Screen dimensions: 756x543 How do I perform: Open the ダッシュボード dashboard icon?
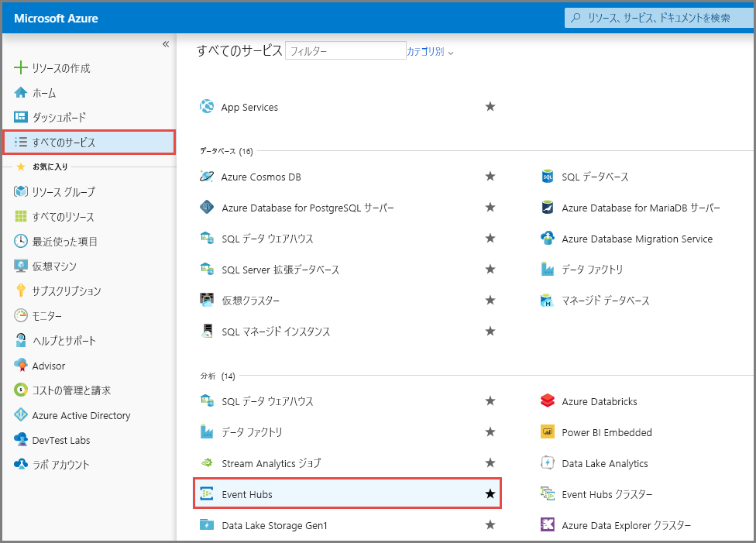click(x=21, y=117)
